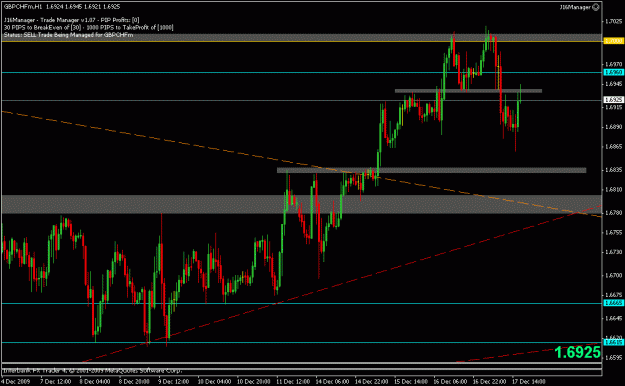Click the 1.6945 price scale value

(614, 84)
